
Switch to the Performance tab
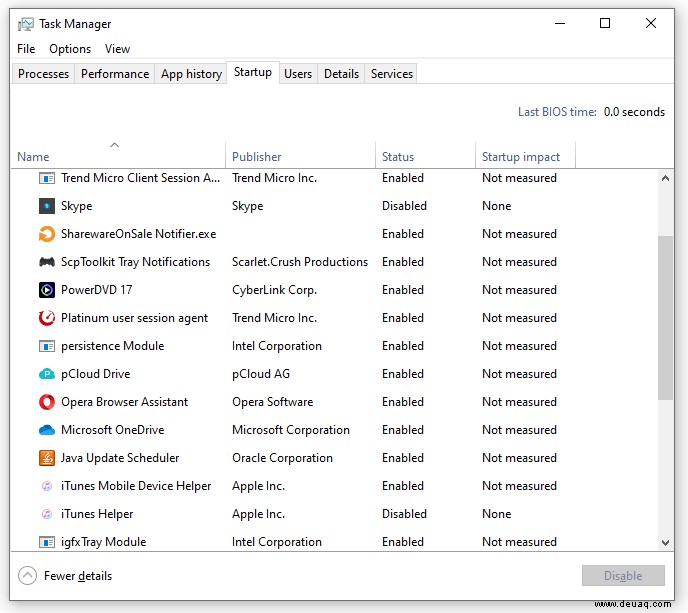[x=115, y=74]
